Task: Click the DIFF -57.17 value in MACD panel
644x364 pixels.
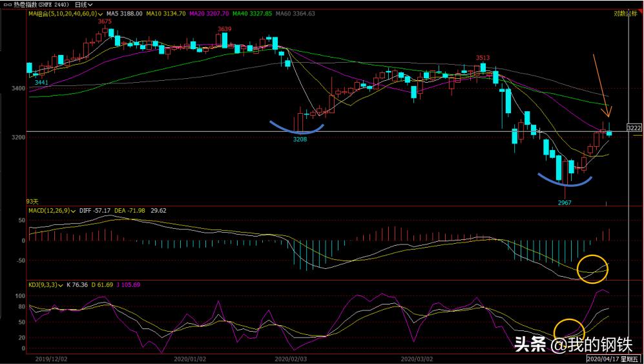Action: click(95, 210)
